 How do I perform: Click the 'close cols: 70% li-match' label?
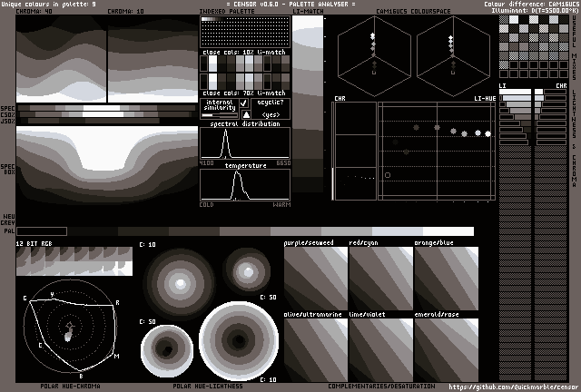(x=244, y=93)
